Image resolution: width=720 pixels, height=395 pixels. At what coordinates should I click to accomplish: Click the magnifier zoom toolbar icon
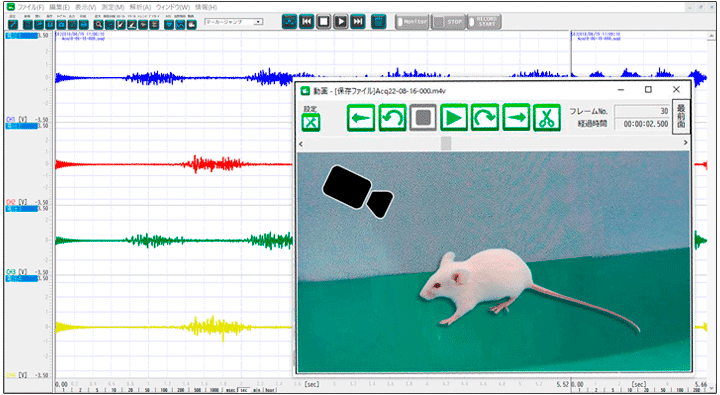[98, 24]
